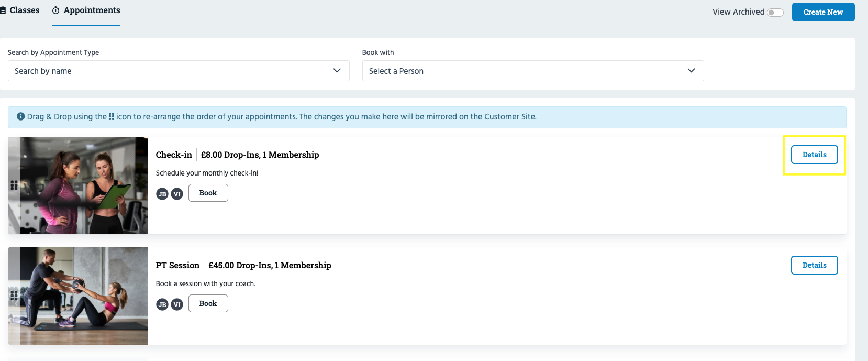Image resolution: width=868 pixels, height=361 pixels.
Task: Click the PT Session drag handle icon
Action: (14, 296)
